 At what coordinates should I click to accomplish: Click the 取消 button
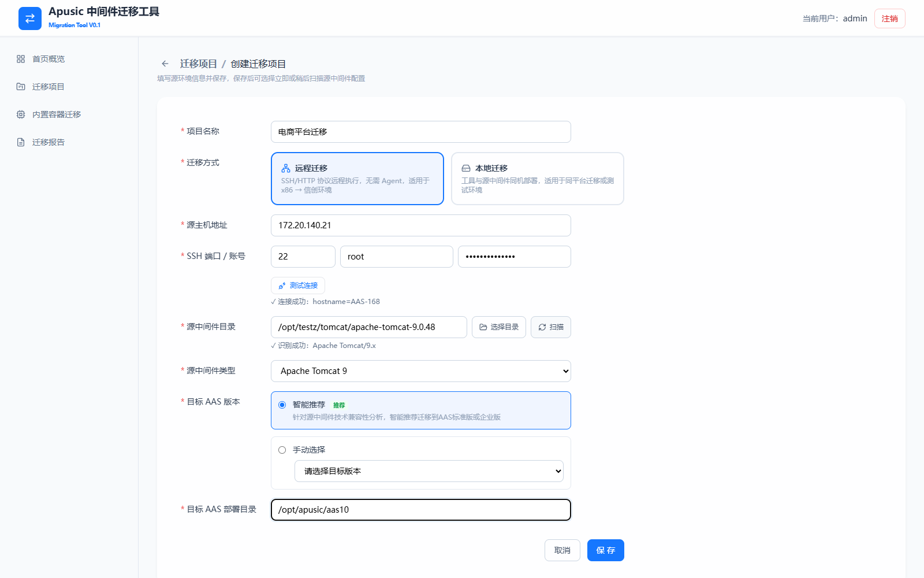[562, 550]
